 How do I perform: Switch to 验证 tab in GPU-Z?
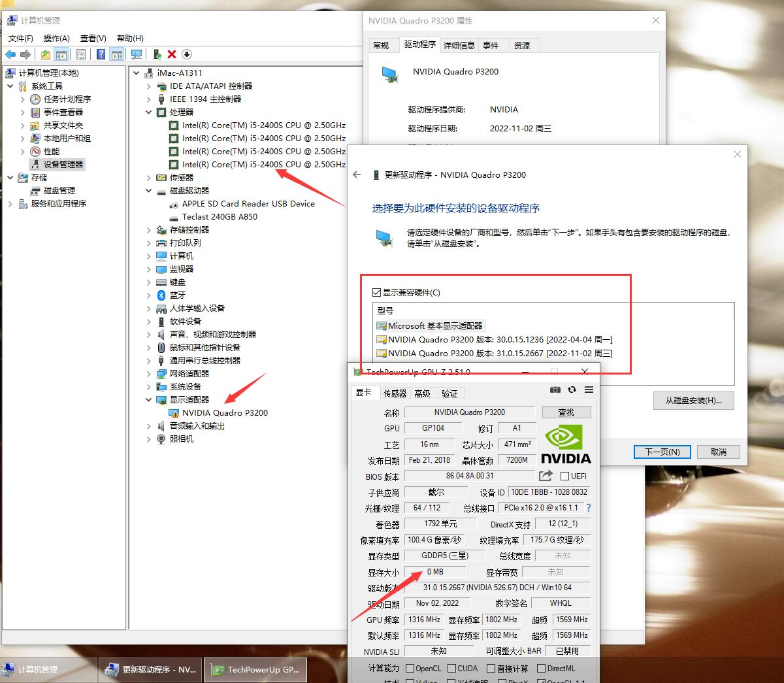449,393
